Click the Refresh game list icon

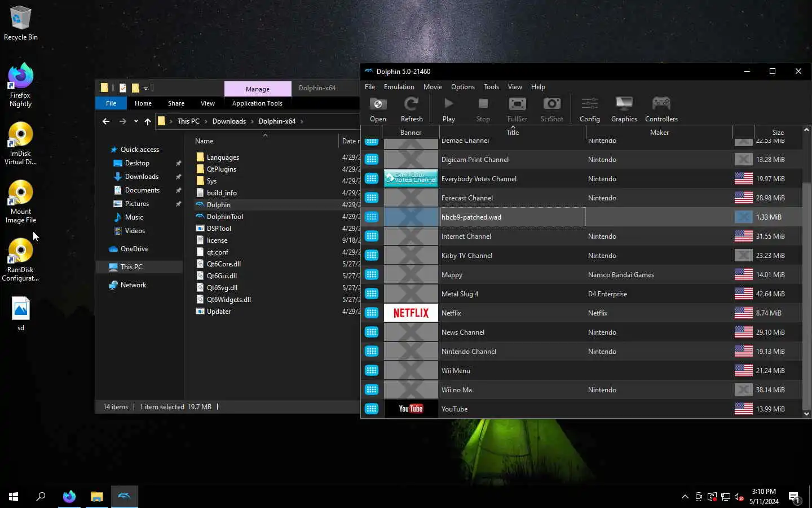(x=412, y=109)
